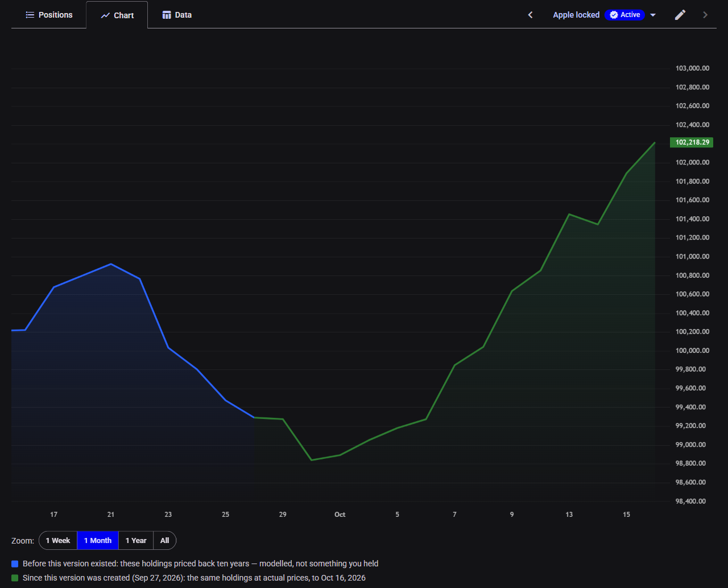
Task: Set zoom to 1 Month
Action: [x=98, y=540]
